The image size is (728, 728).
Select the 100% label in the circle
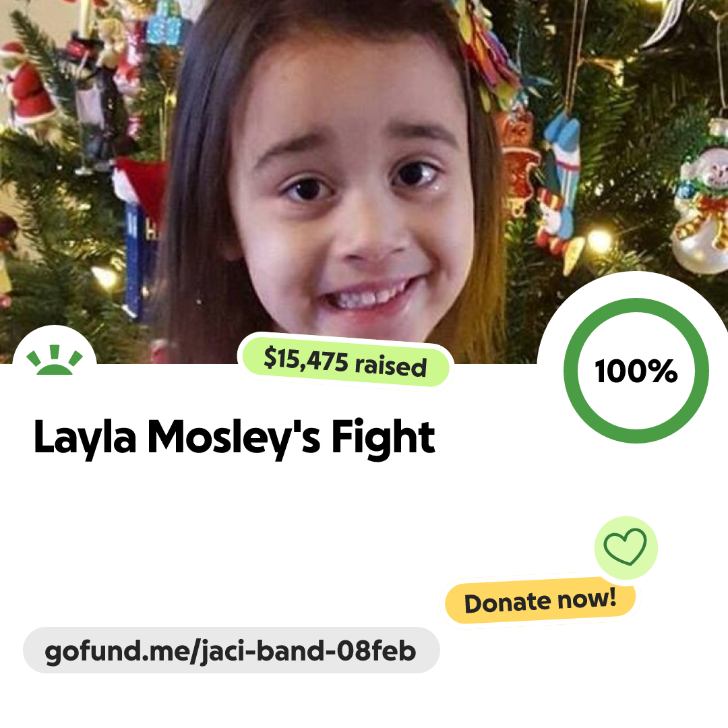pyautogui.click(x=636, y=371)
